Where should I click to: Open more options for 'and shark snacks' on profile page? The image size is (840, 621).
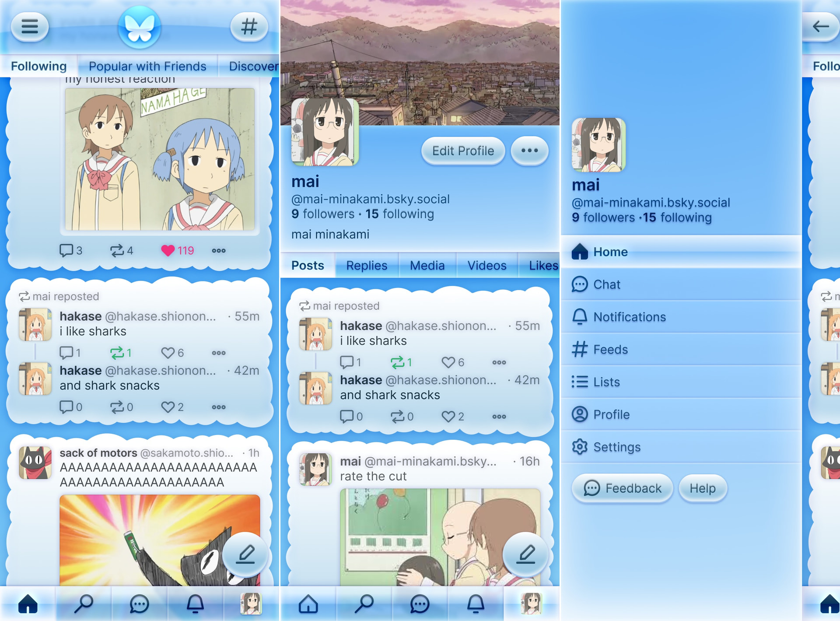click(x=499, y=417)
